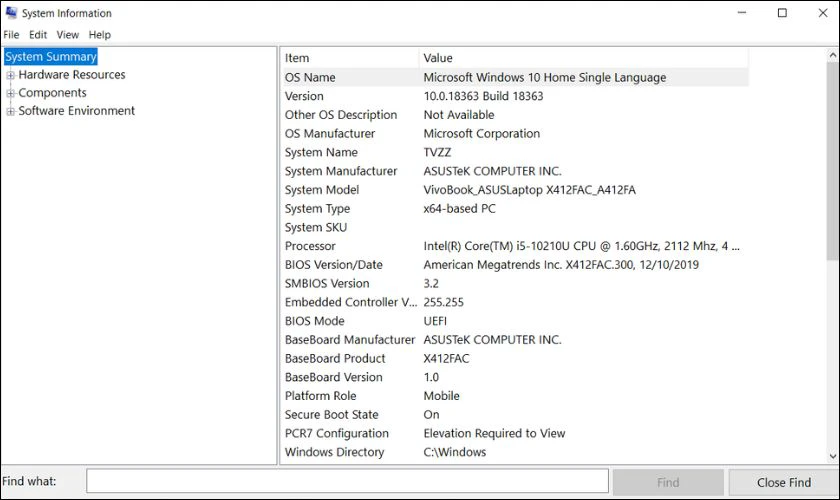Click the vertical scrollbar thumb
The width and height of the screenshot is (840, 500).
832,161
